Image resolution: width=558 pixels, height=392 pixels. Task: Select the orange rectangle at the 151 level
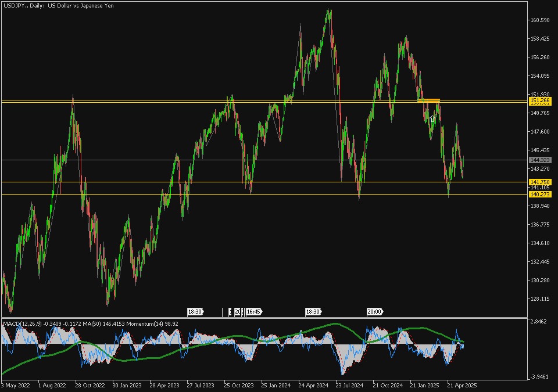point(429,100)
